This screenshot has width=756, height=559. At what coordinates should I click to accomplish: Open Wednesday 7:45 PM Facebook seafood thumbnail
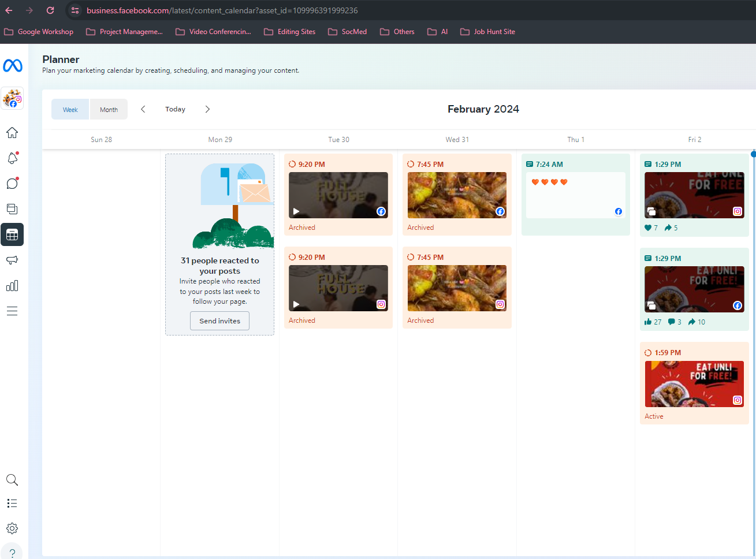click(x=457, y=195)
